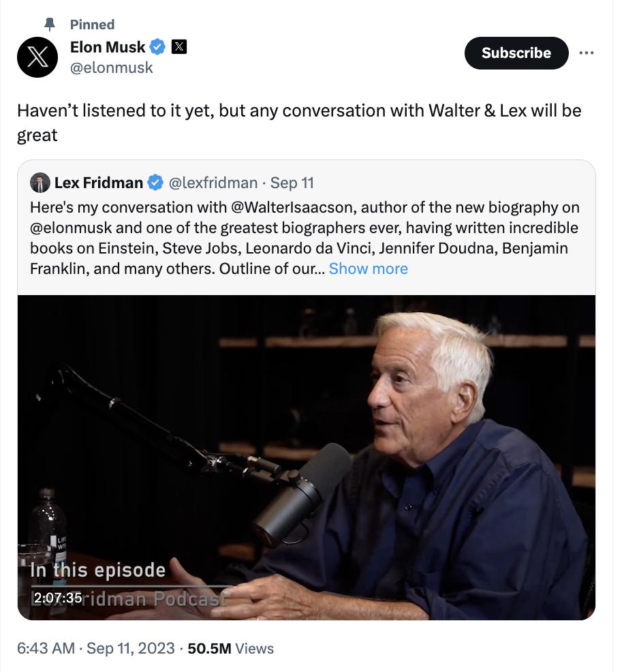Click Lex Fridman's small profile photo
Image resolution: width=639 pixels, height=672 pixels.
pyautogui.click(x=40, y=183)
